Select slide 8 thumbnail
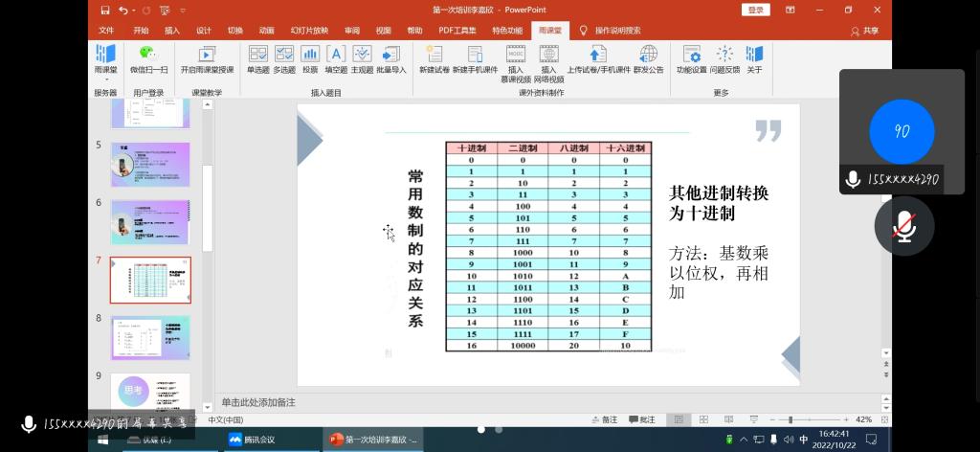This screenshot has width=980, height=452. (x=150, y=336)
